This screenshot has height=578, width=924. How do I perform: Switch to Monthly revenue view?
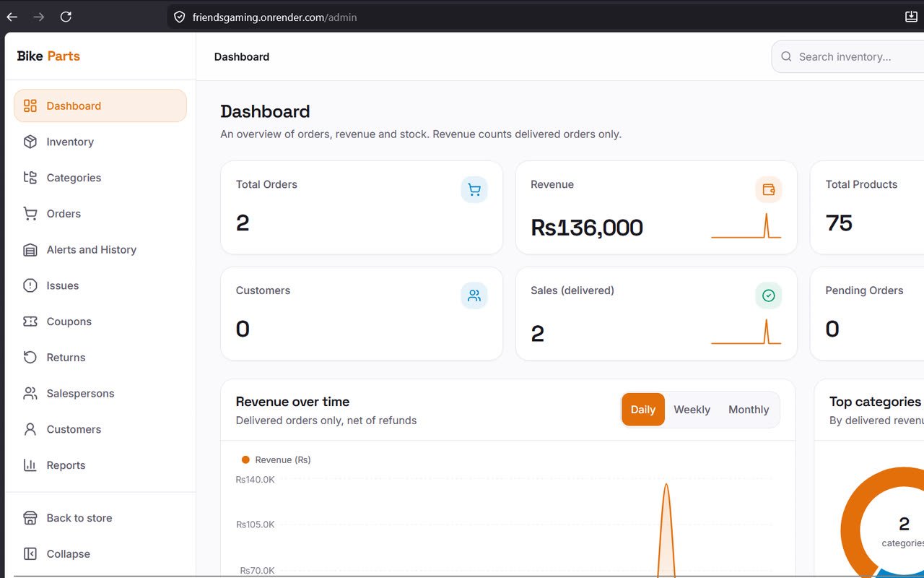(749, 410)
